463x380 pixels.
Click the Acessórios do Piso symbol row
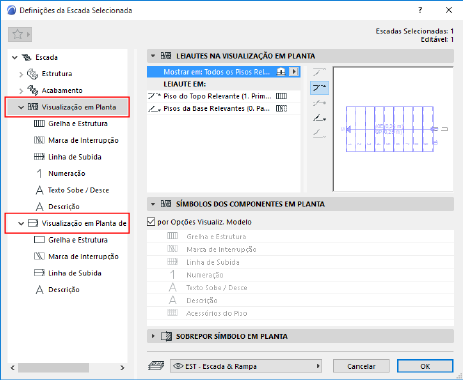(300, 313)
